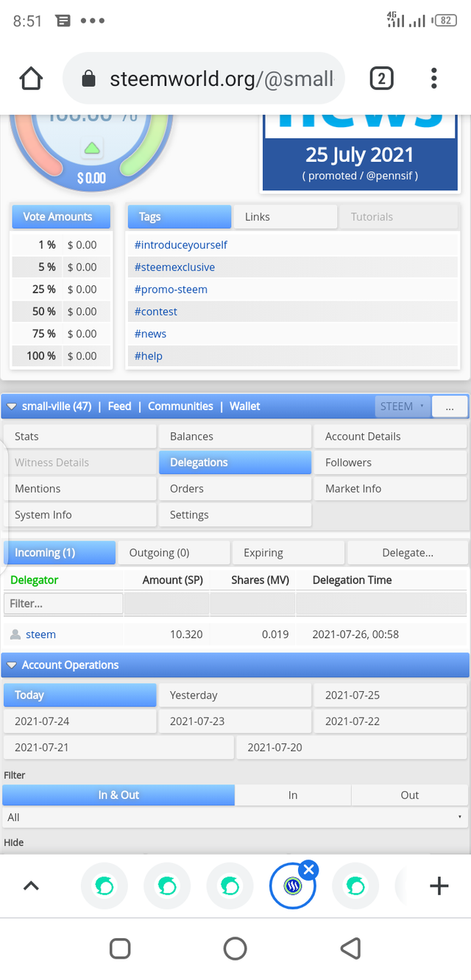Screen dimensions: 471x980
Task: Show Outgoing (0) delegations
Action: point(174,553)
